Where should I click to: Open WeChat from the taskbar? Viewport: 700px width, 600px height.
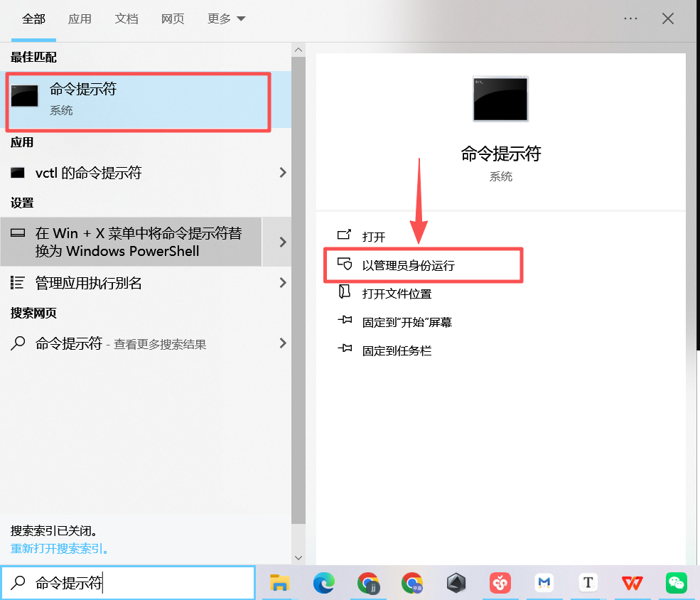(677, 583)
